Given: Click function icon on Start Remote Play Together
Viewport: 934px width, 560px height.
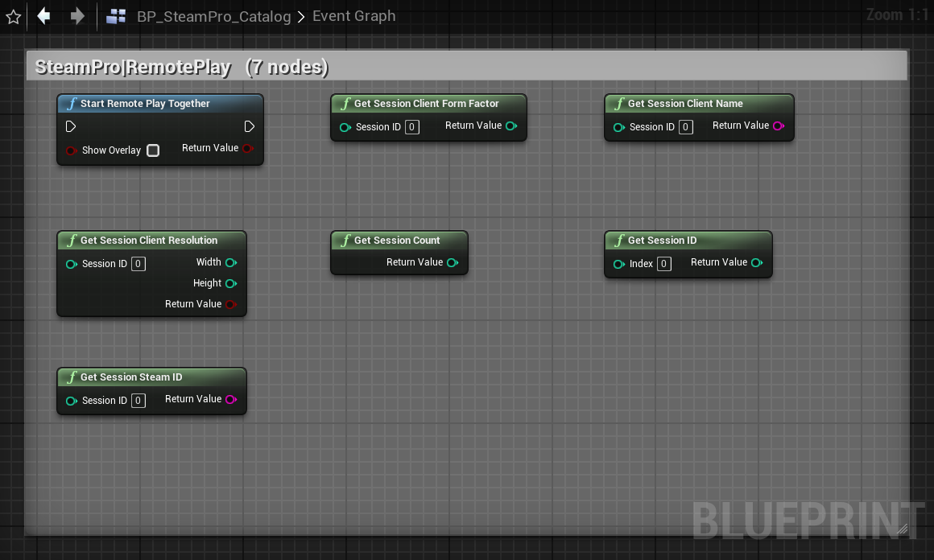Looking at the screenshot, I should [x=72, y=104].
